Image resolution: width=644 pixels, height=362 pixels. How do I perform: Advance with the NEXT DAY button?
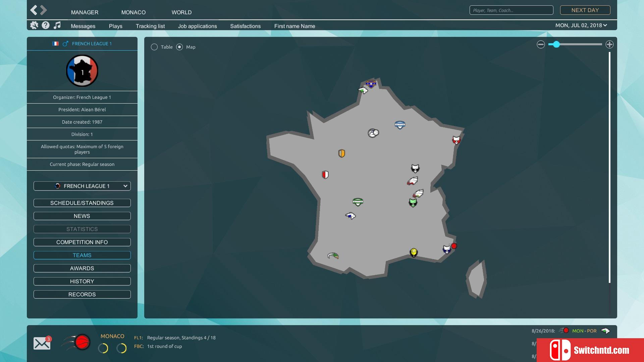coord(585,10)
